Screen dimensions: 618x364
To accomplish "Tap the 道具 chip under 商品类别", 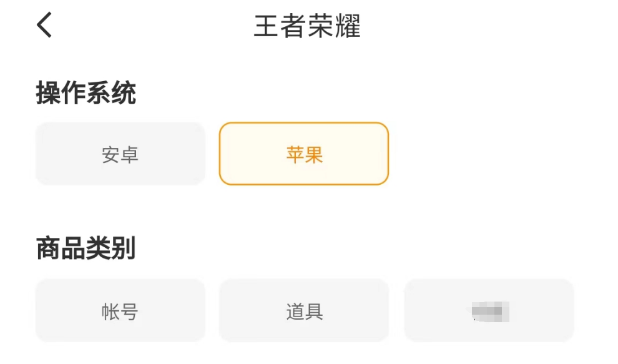I will click(304, 311).
